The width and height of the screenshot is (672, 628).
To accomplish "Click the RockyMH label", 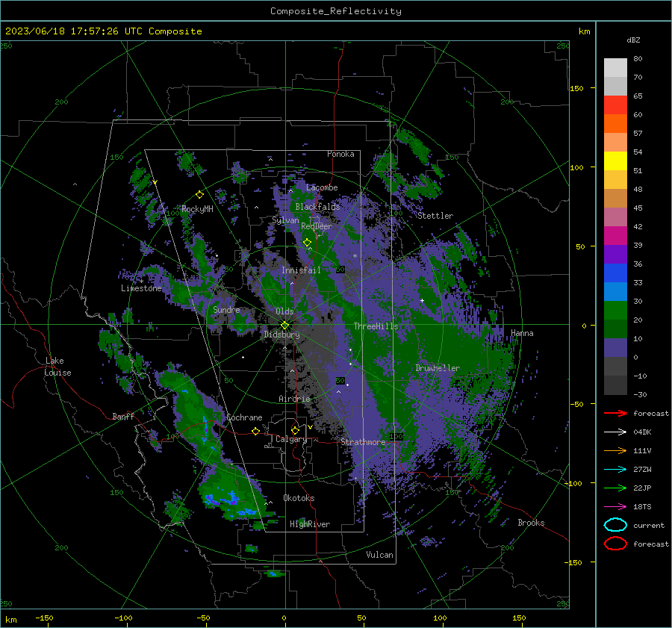I will [x=197, y=209].
